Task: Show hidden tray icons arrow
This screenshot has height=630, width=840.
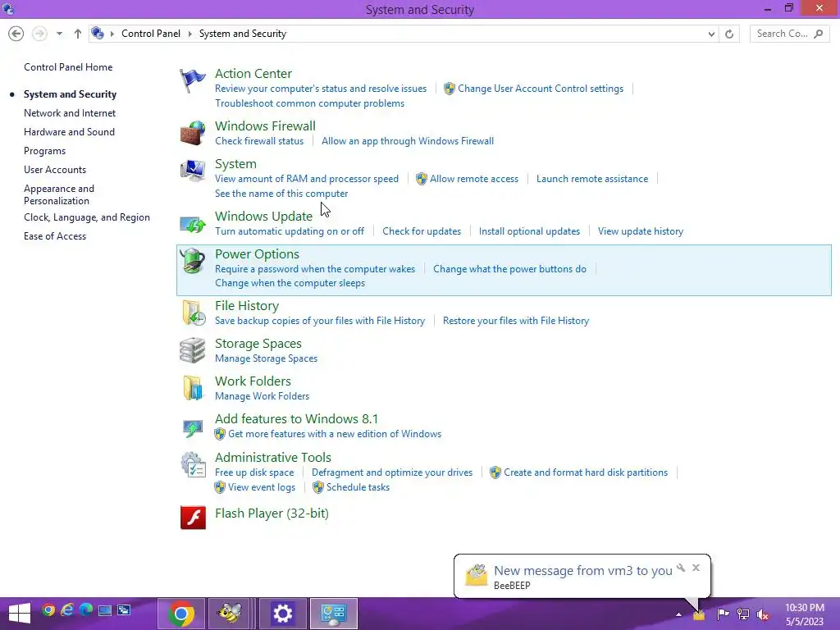Action: click(x=678, y=614)
